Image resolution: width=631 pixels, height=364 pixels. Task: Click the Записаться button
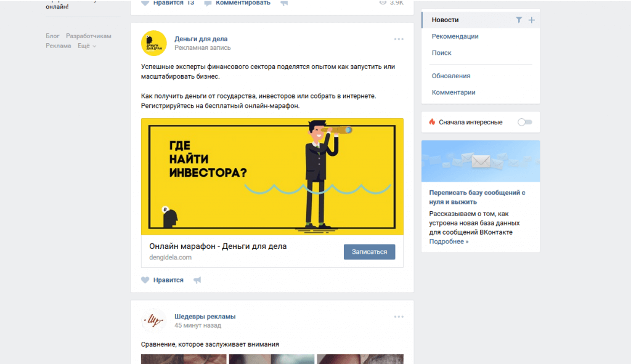pyautogui.click(x=370, y=252)
